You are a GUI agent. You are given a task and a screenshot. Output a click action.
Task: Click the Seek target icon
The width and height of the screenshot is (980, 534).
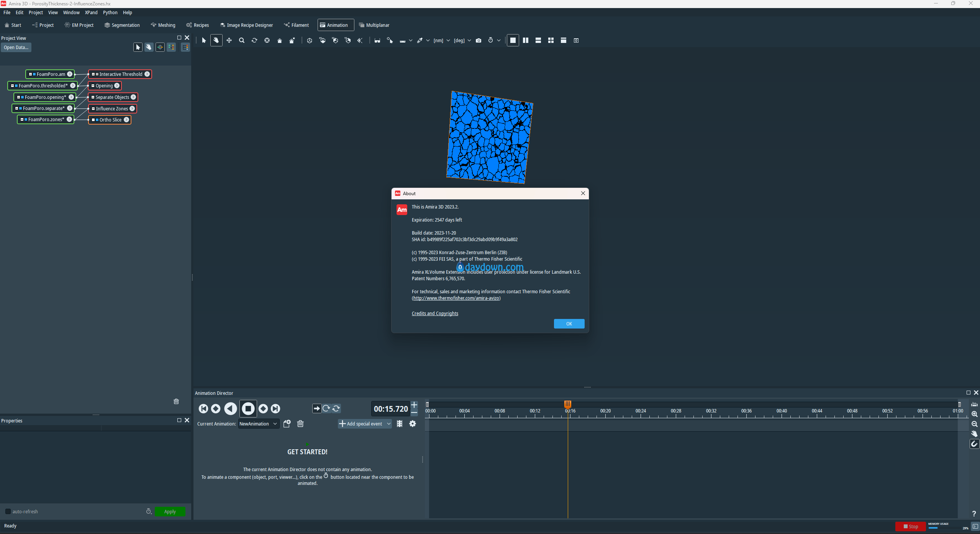267,40
